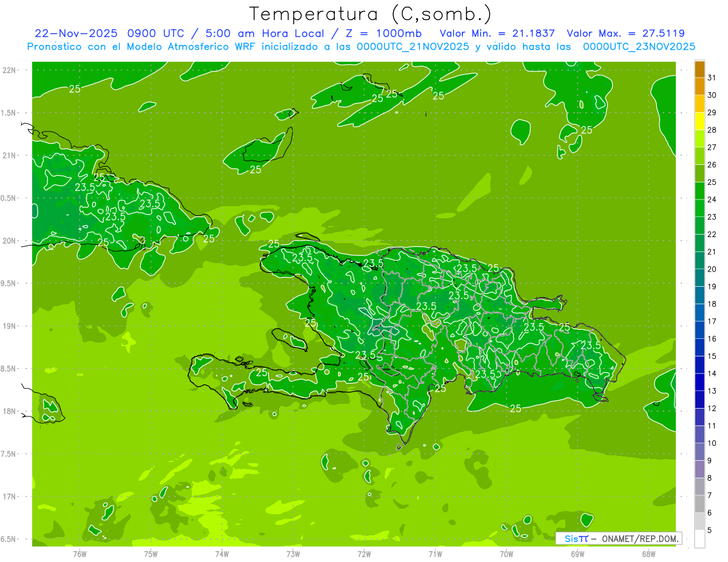Click the "72W" longitude axis label

pos(364,554)
